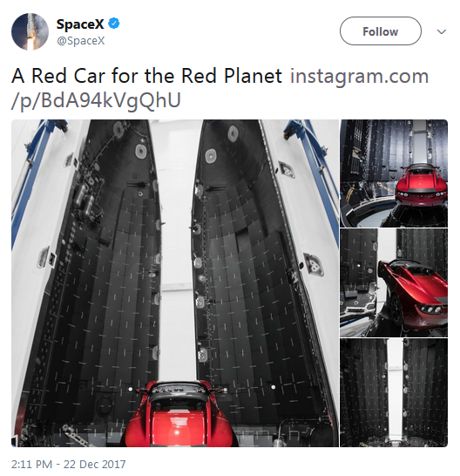This screenshot has width=460, height=476.
Task: Click the white center strip in bottom-right thumbnail
Action: (395, 389)
